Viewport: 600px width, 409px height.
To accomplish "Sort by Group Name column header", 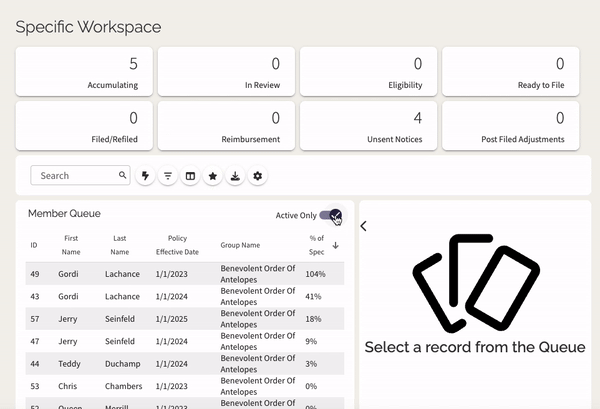I will 240,245.
